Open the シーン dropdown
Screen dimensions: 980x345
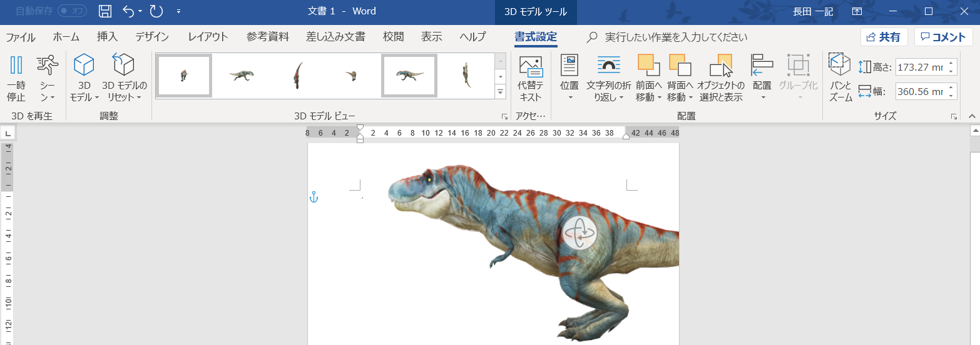pos(48,79)
